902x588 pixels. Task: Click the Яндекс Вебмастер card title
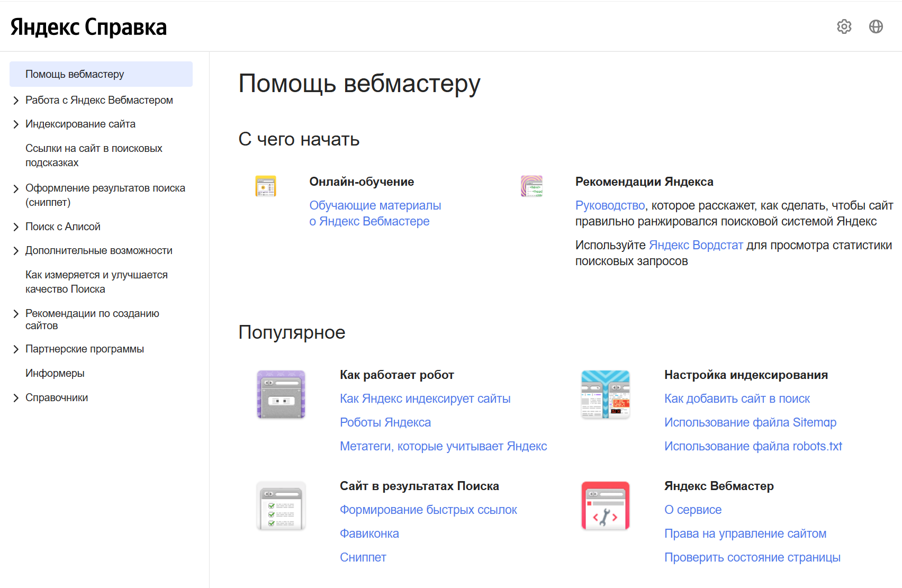[719, 486]
